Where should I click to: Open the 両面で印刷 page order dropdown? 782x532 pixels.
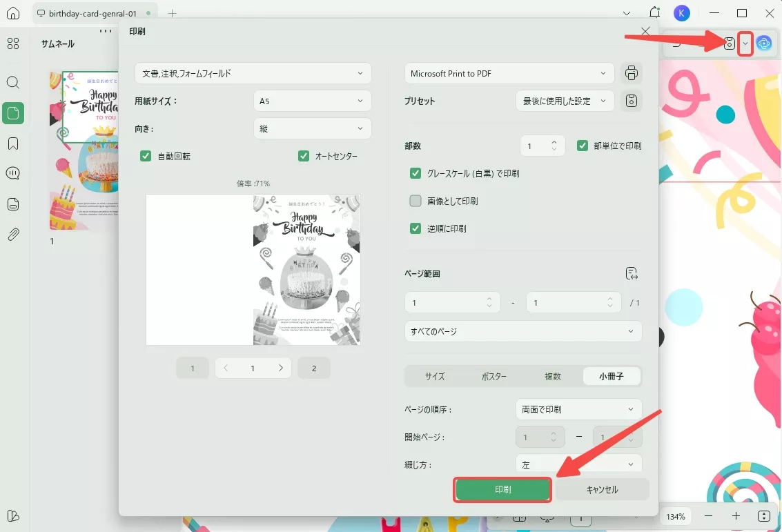[578, 409]
